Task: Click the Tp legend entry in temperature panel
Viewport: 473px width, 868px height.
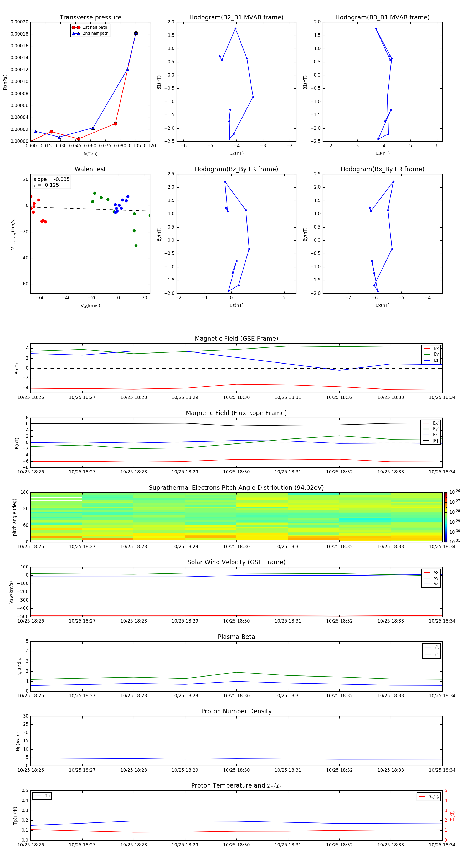Action: coord(42,796)
